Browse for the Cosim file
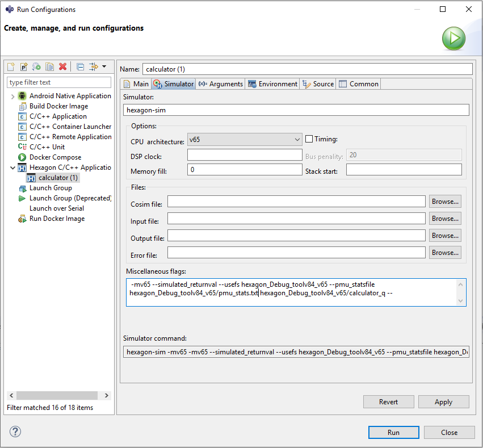 point(445,202)
